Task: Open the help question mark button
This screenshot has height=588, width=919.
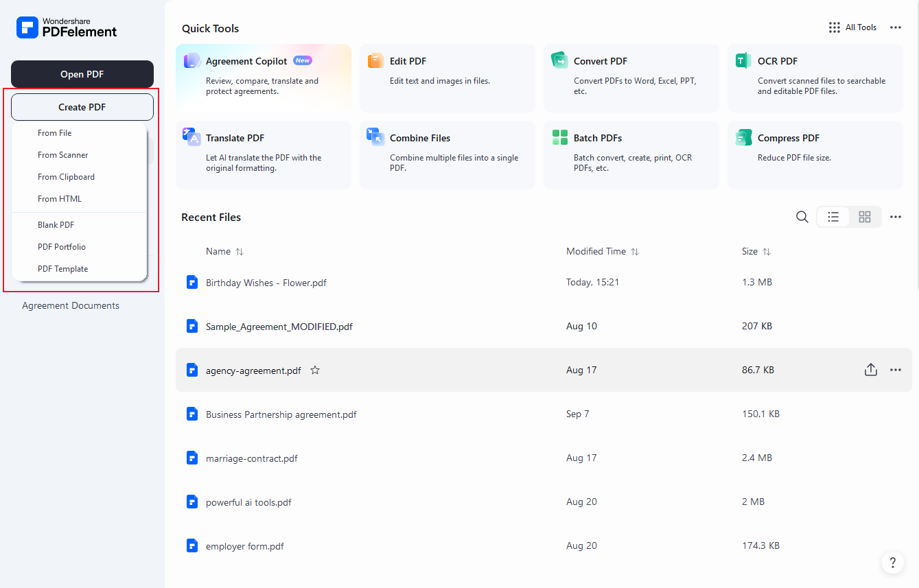Action: pyautogui.click(x=892, y=563)
